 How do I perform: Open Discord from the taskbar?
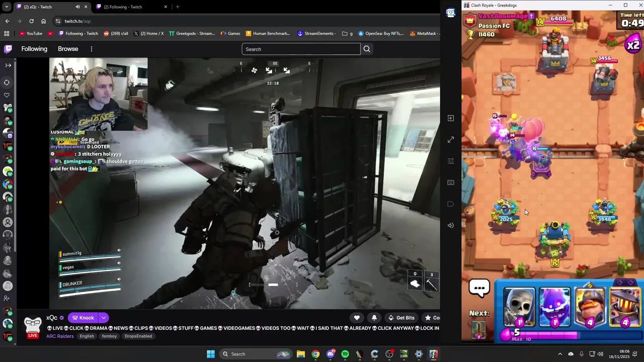(x=330, y=354)
